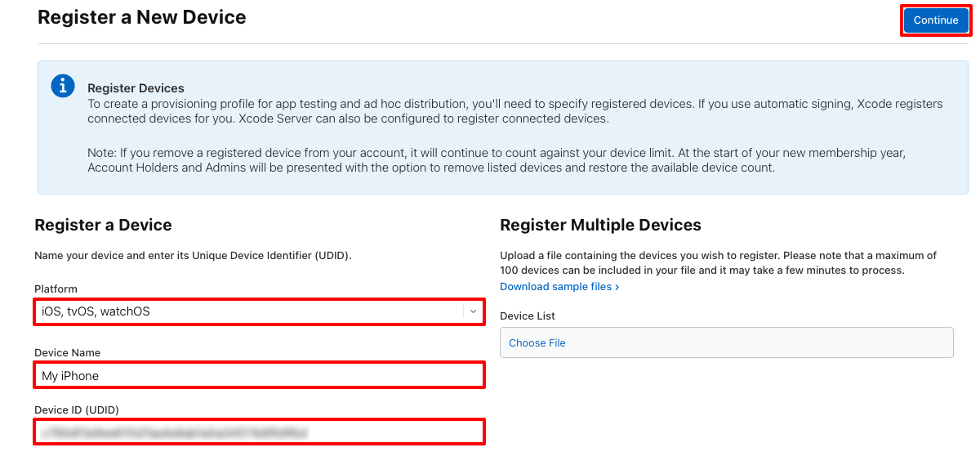Click the Register a Device section heading
This screenshot has width=980, height=452.
coord(103,225)
